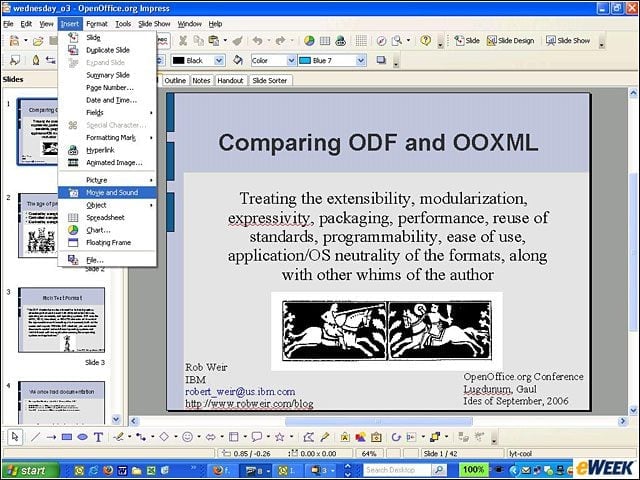Click the Open folder icon
Screen dimensions: 640x480
(38, 41)
